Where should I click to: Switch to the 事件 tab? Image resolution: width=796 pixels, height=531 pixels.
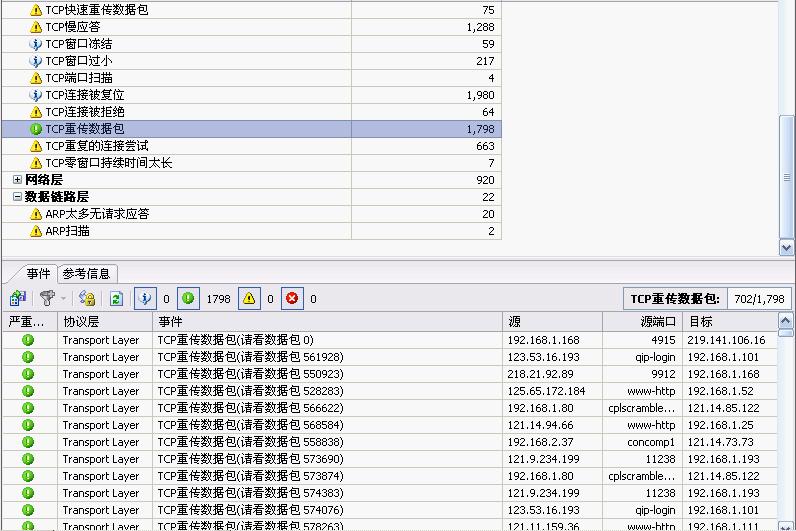38,274
